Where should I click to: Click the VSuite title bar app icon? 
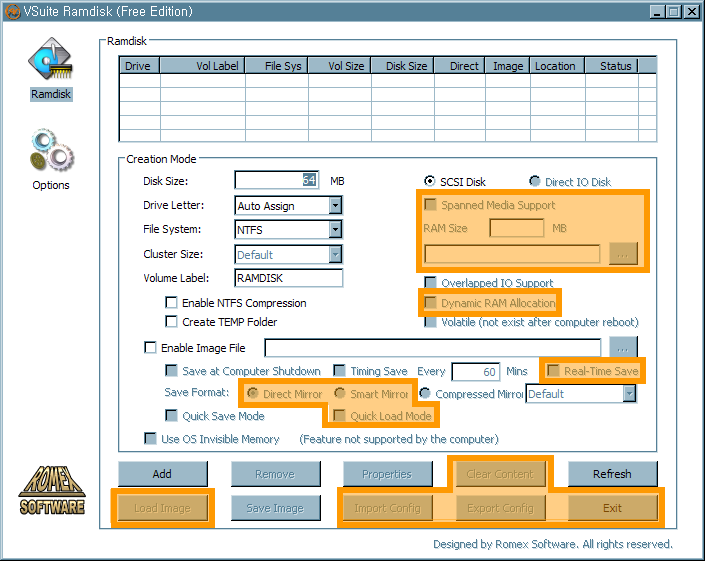[13, 11]
